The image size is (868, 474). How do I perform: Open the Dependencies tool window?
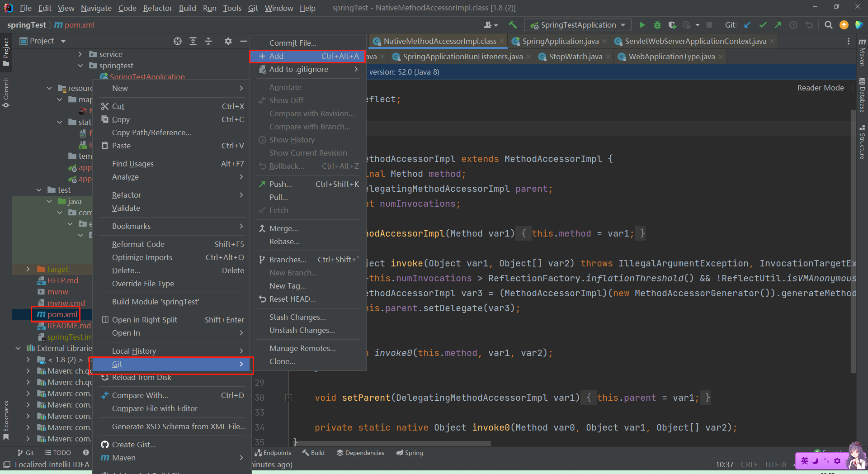[360, 453]
